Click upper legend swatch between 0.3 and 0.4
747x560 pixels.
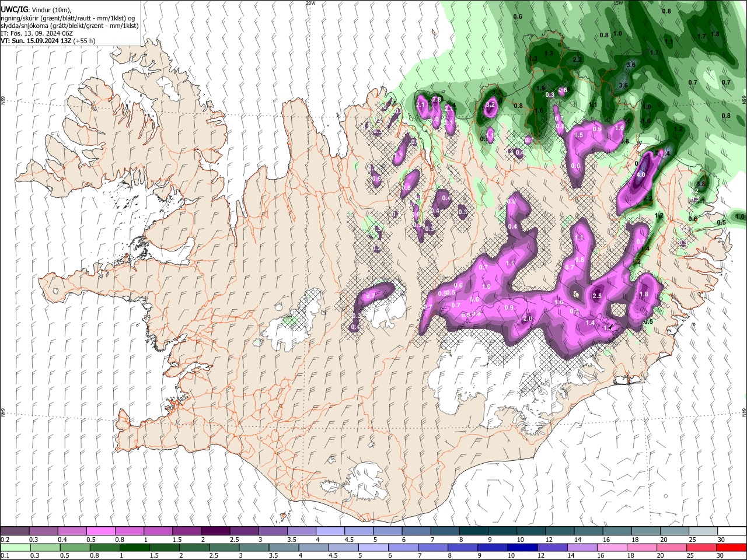[x=43, y=531]
